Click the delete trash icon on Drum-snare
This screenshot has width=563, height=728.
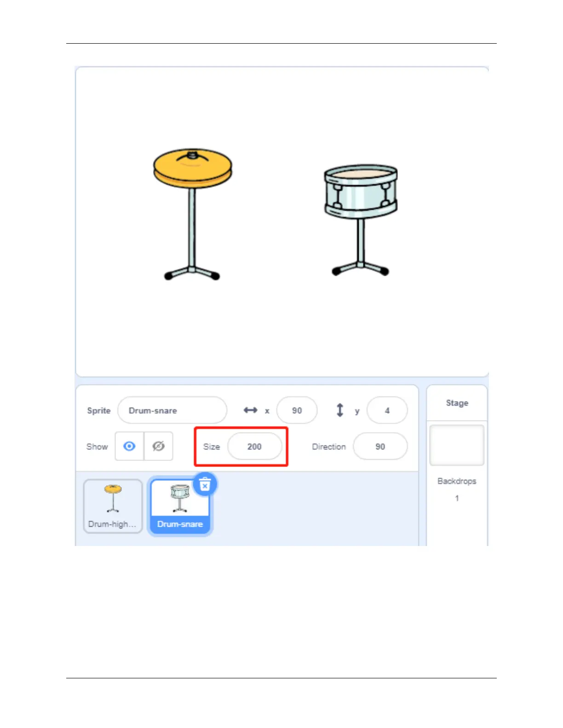(x=205, y=484)
